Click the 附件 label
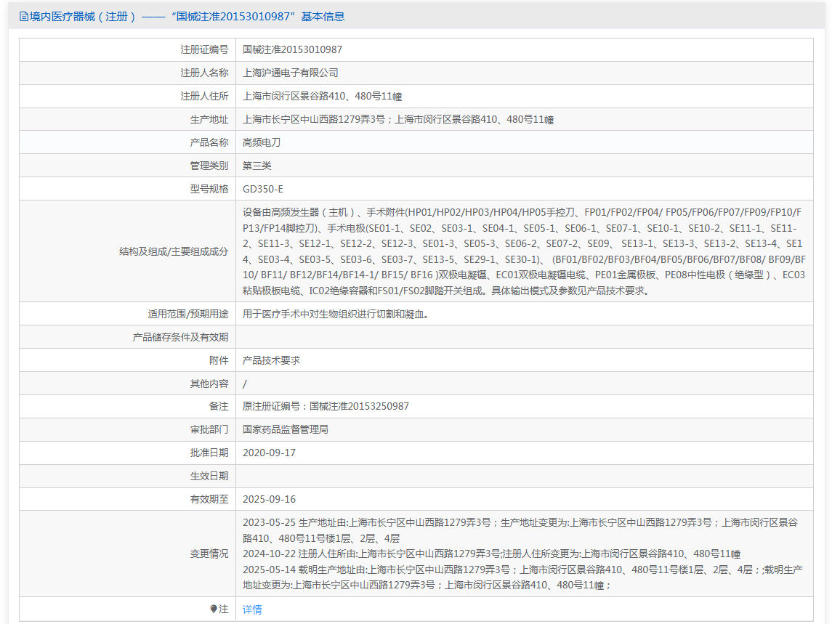 (x=219, y=360)
